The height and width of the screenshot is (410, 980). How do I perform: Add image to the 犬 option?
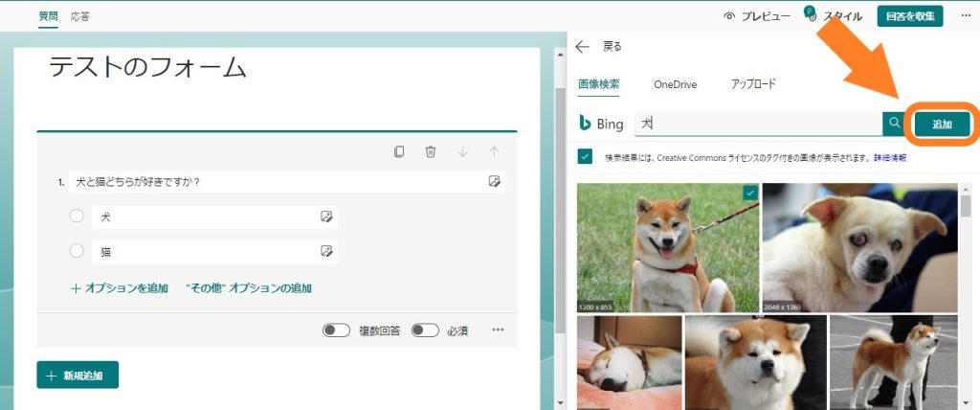[326, 216]
